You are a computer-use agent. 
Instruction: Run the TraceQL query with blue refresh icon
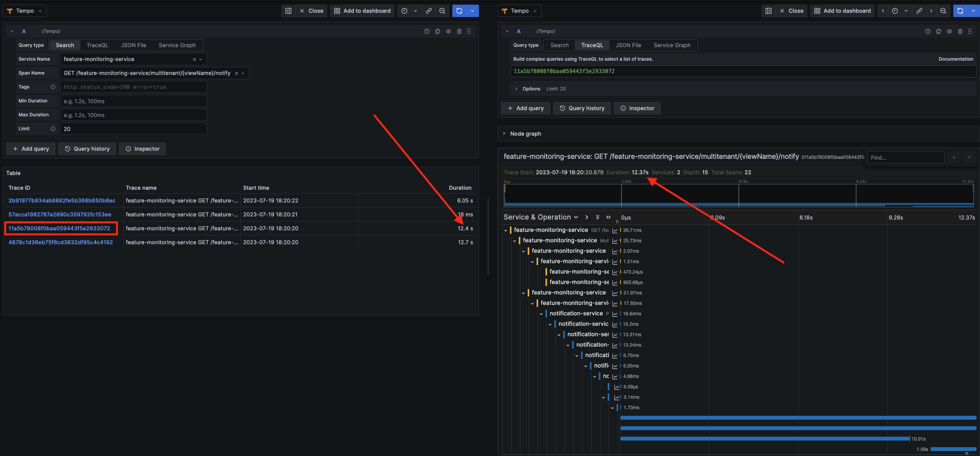point(960,10)
